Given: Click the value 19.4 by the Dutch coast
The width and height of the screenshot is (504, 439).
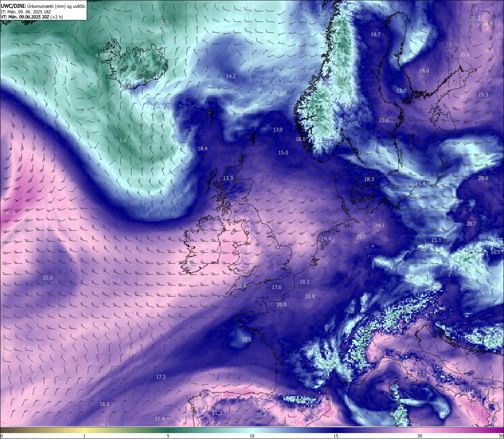Looking at the screenshot, I should pos(326,239).
